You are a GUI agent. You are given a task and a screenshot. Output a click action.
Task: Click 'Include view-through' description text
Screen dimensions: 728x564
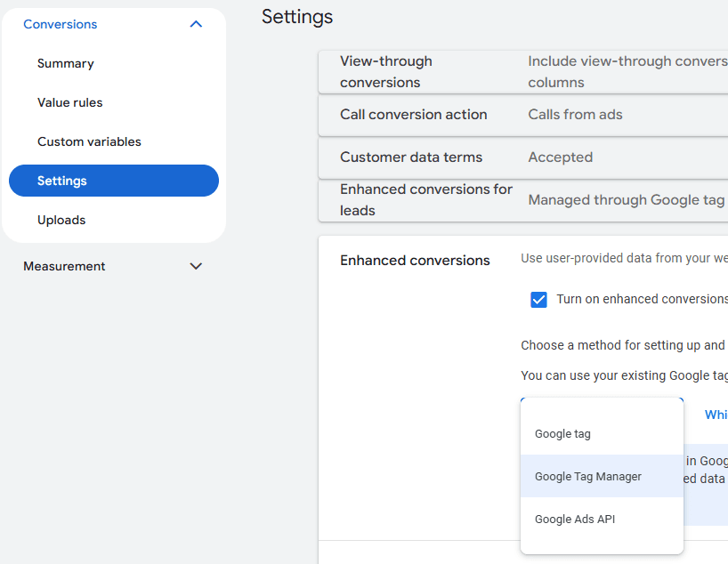(627, 72)
